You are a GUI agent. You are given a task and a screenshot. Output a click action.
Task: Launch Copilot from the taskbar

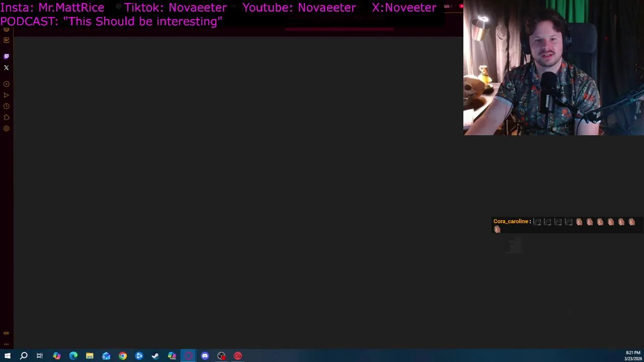pyautogui.click(x=57, y=356)
